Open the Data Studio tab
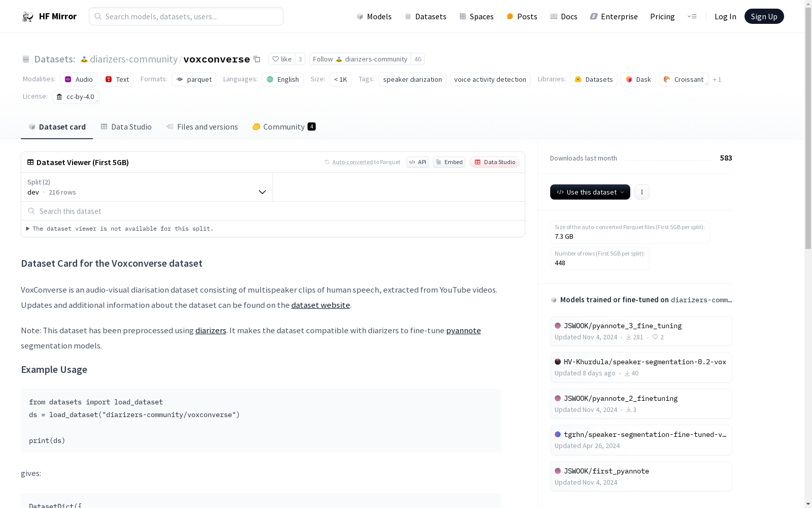Viewport: 812px width, 508px height. [126, 127]
